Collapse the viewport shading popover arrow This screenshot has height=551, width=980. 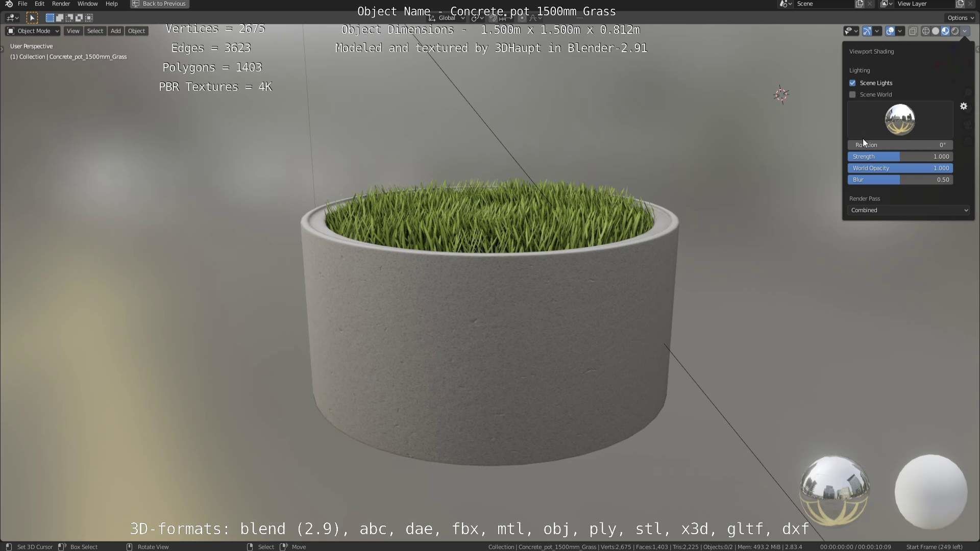pos(965,31)
